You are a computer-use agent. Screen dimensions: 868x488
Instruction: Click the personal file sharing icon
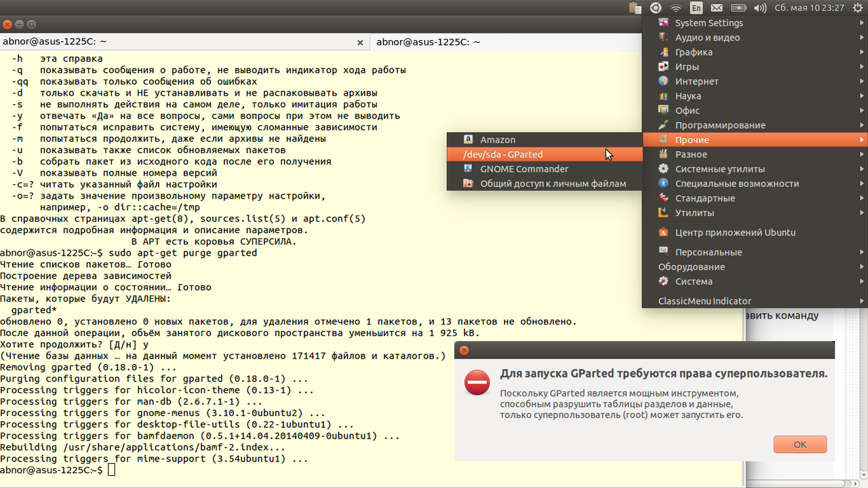click(468, 184)
